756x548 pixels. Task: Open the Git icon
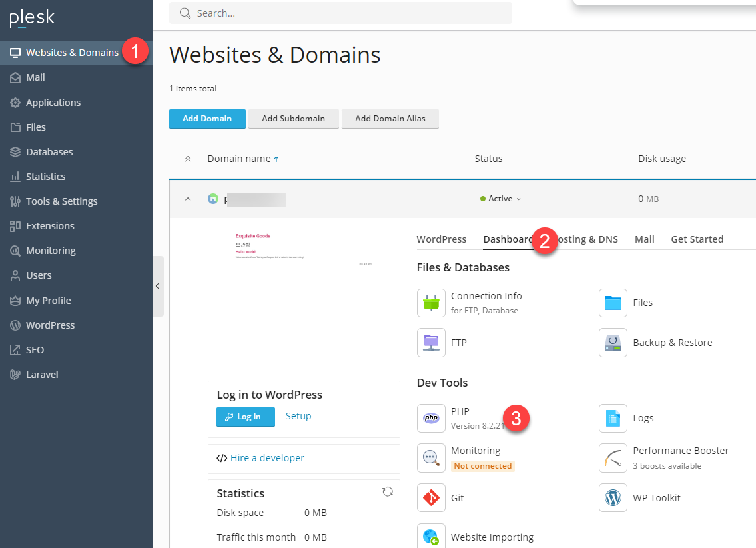click(431, 498)
